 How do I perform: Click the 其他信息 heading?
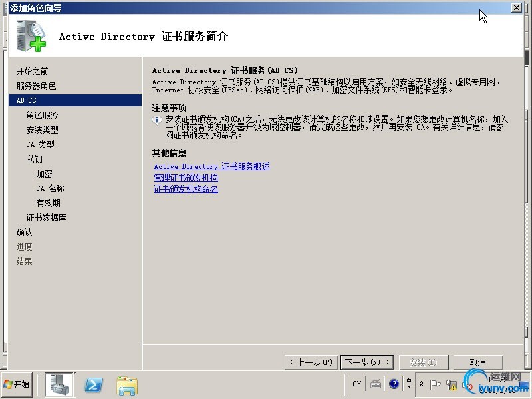tap(170, 153)
